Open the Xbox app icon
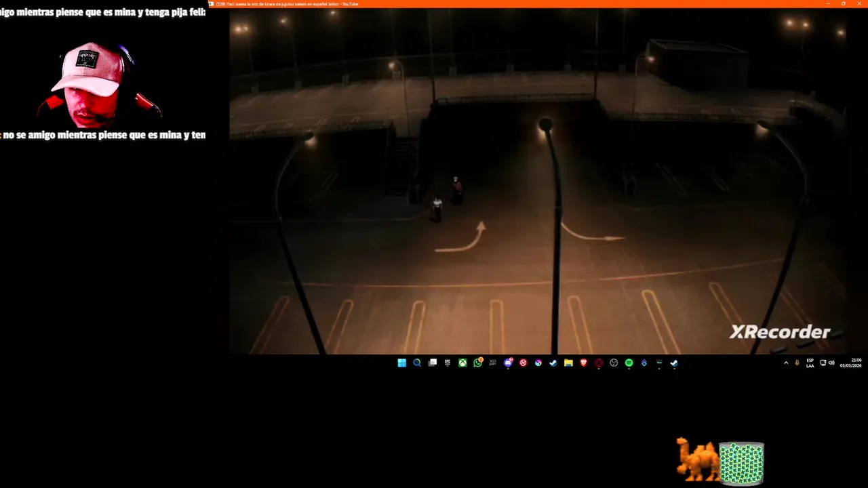868x488 pixels. click(x=462, y=363)
